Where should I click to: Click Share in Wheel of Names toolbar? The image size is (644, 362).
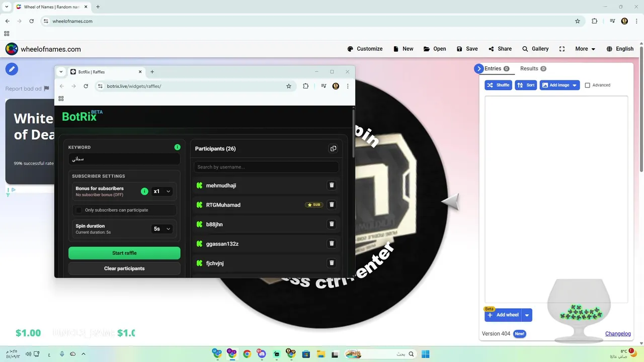500,49
